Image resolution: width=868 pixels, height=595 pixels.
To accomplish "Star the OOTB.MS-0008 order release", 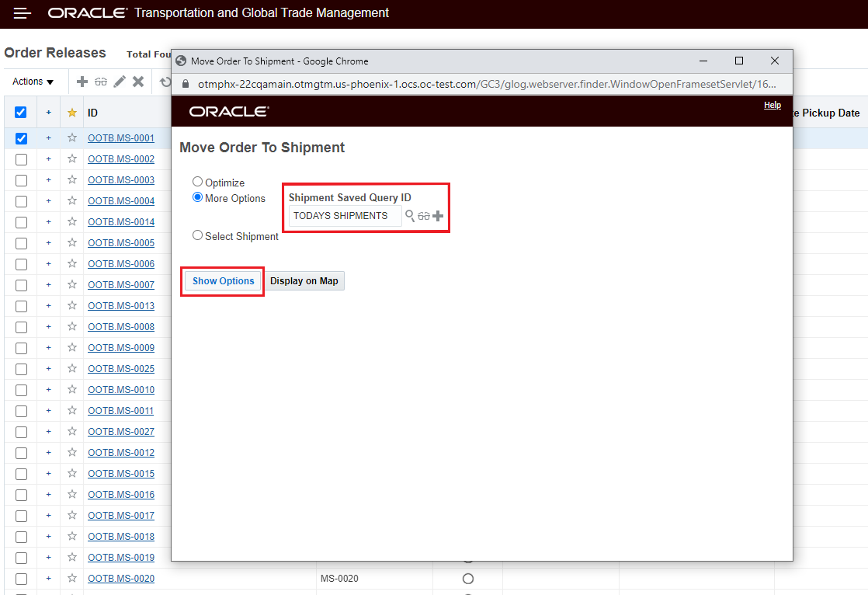I will click(72, 327).
